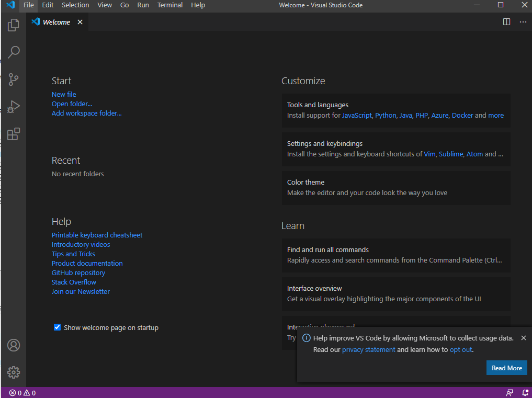Close the Welcome tab
Viewport: 532px width, 398px height.
80,22
